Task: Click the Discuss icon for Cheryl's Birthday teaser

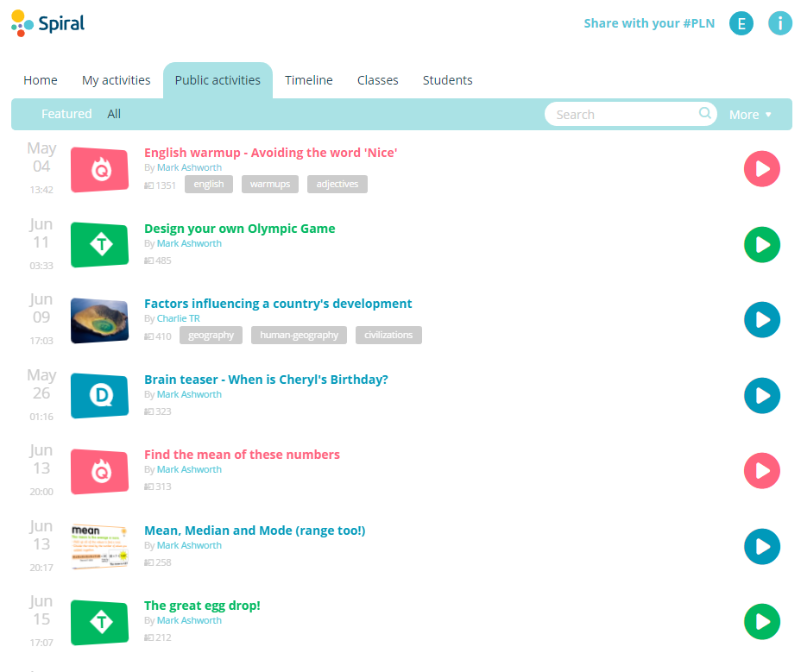Action: tap(99, 396)
